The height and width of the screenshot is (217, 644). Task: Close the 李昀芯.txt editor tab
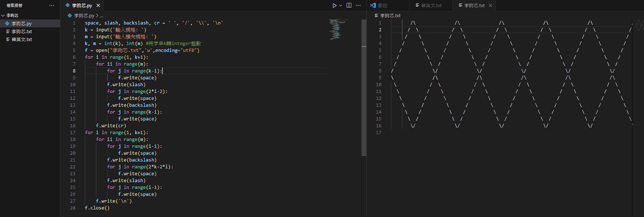490,6
